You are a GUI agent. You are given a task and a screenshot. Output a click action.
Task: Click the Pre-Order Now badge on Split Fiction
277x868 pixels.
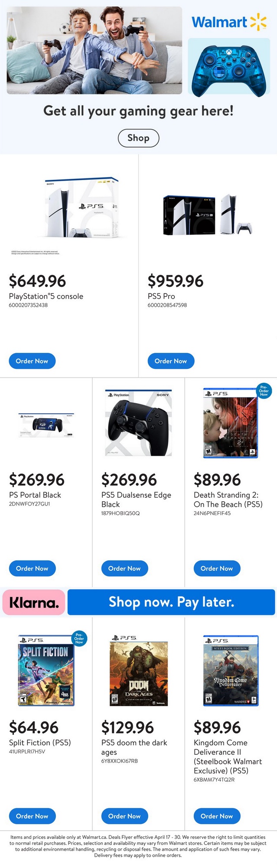click(79, 638)
